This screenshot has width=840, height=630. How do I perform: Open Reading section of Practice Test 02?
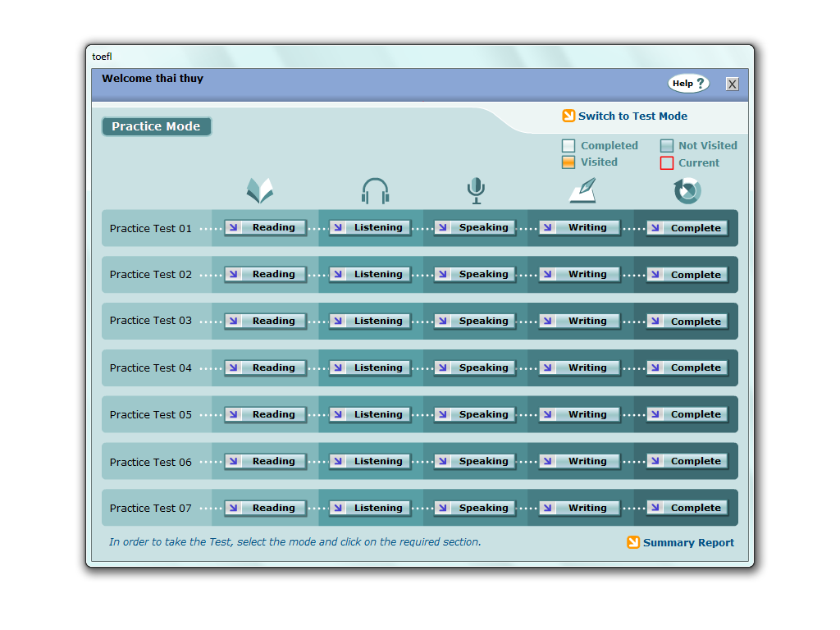(x=265, y=274)
